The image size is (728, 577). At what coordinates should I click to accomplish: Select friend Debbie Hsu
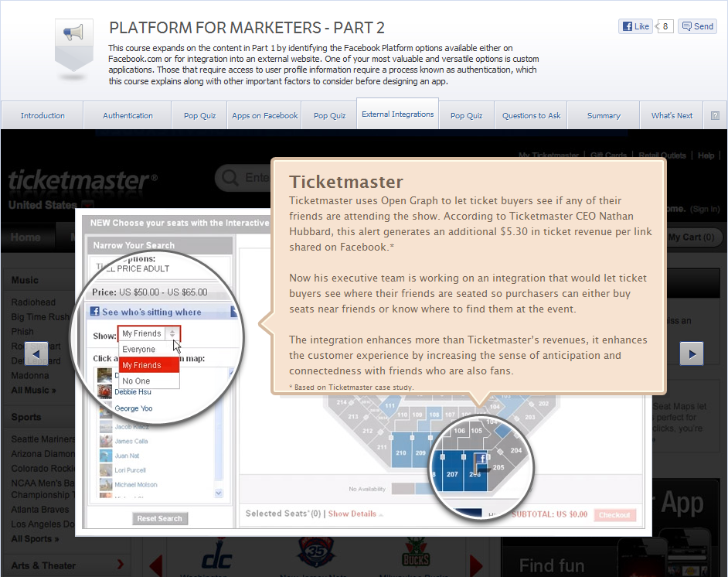[133, 392]
